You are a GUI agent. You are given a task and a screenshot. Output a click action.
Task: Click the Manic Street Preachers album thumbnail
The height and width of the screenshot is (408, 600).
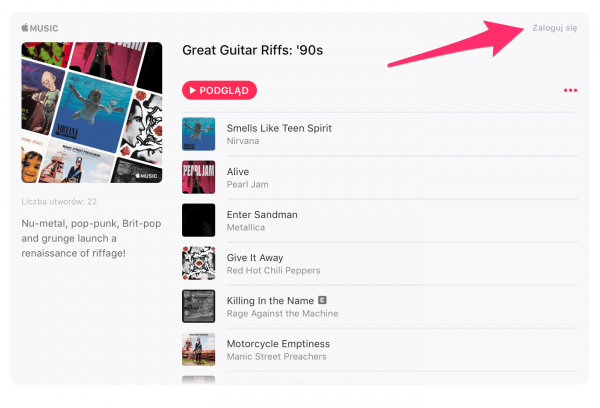point(198,349)
